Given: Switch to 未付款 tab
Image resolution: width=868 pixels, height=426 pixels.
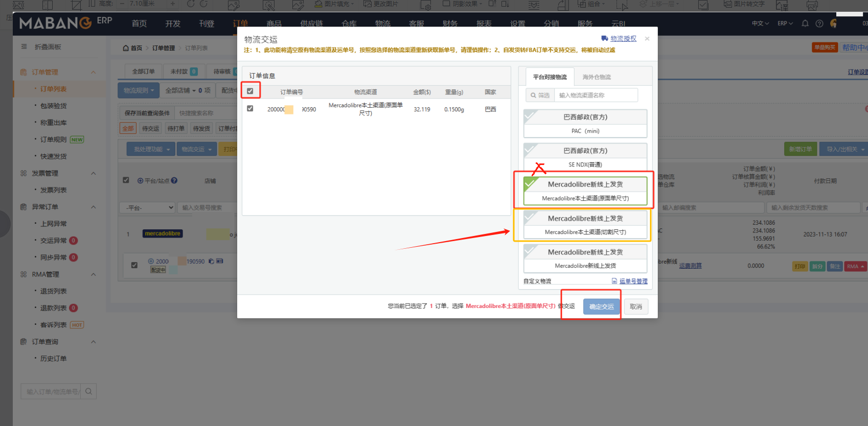Looking at the screenshot, I should (x=184, y=72).
